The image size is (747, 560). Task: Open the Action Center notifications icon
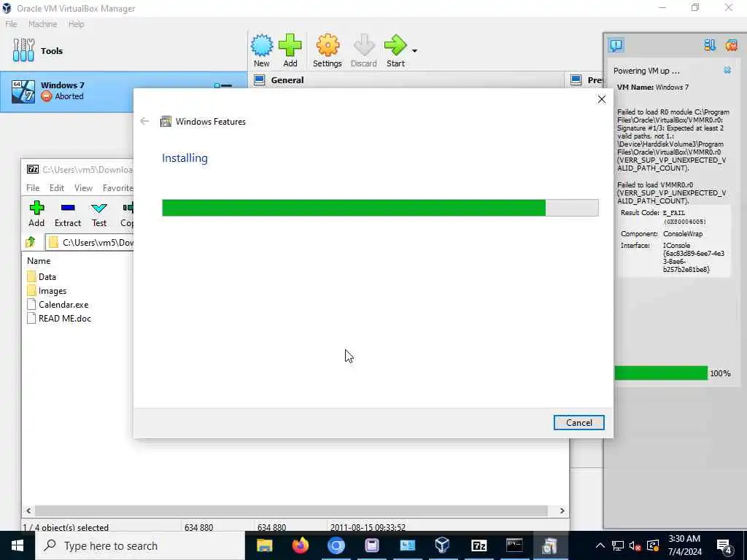point(724,546)
